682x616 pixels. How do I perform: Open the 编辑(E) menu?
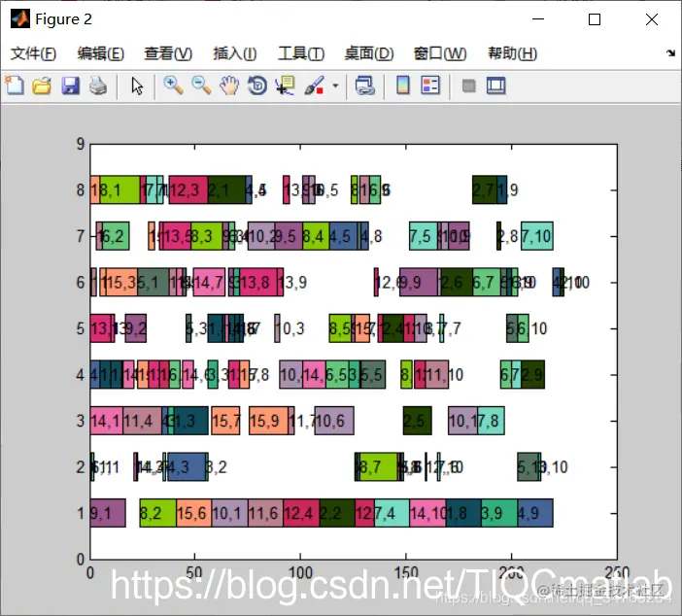[x=101, y=53]
